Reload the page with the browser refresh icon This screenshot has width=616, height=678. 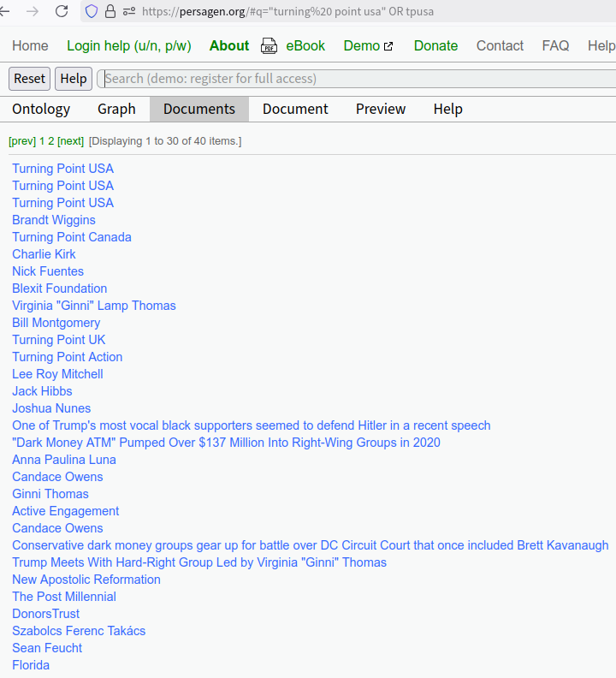[62, 11]
